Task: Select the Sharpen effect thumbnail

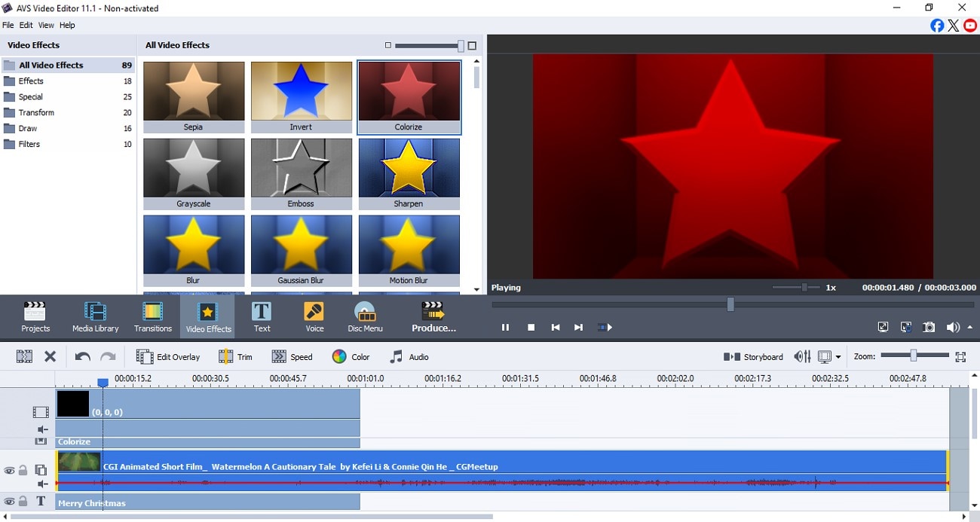Action: (409, 174)
